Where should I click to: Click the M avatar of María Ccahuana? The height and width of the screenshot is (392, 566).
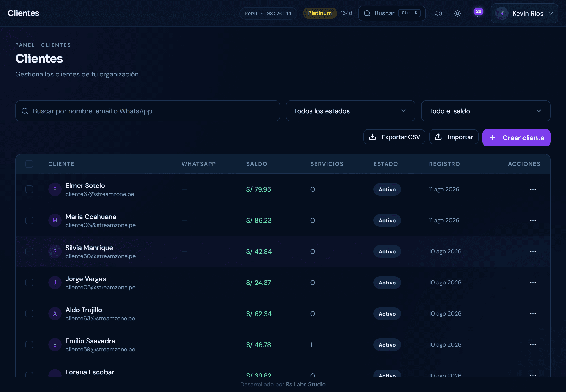click(x=55, y=220)
